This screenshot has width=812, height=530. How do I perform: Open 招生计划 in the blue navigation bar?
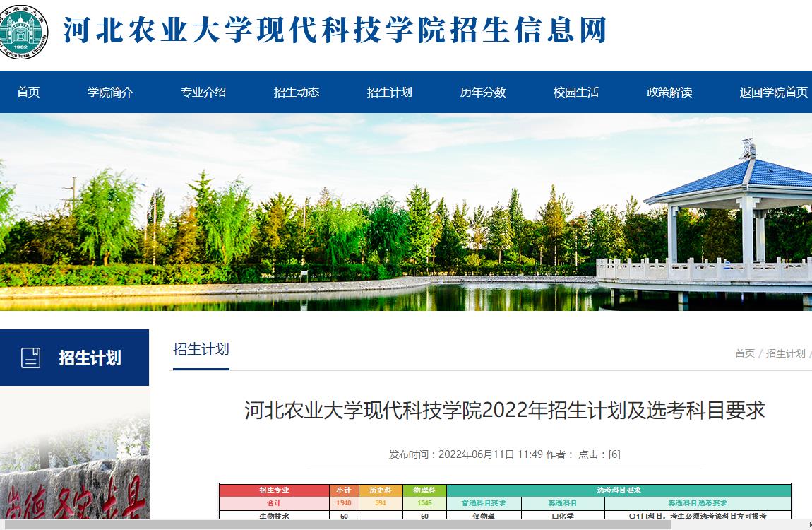(x=390, y=92)
